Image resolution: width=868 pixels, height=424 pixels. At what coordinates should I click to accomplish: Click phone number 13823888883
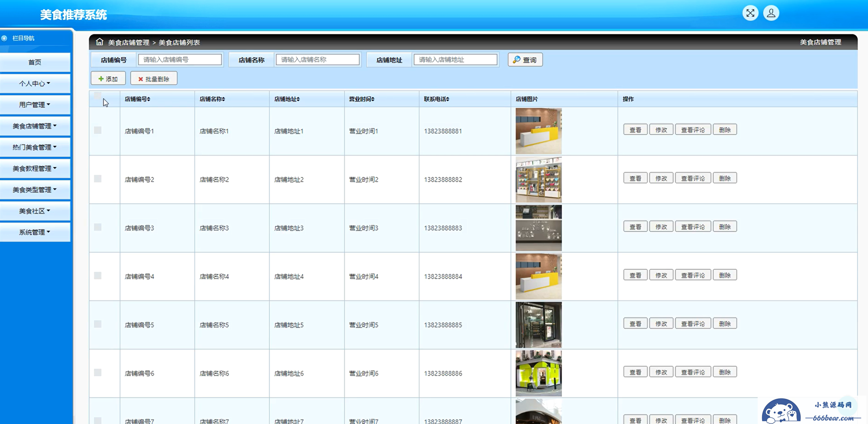[x=443, y=228]
